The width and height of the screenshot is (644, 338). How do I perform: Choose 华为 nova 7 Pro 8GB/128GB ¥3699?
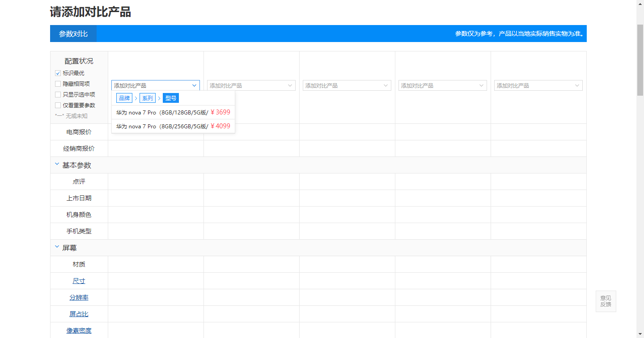[173, 112]
